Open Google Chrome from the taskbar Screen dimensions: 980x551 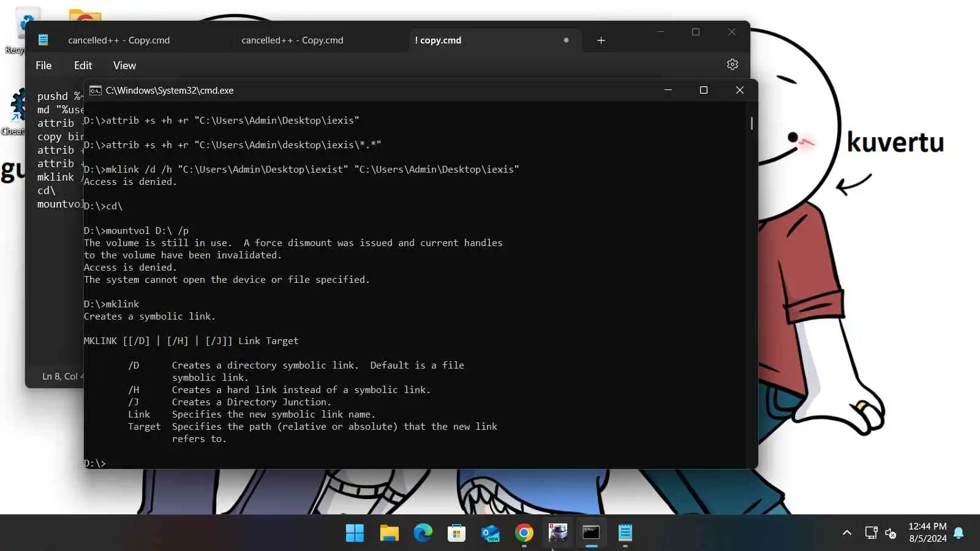click(524, 533)
